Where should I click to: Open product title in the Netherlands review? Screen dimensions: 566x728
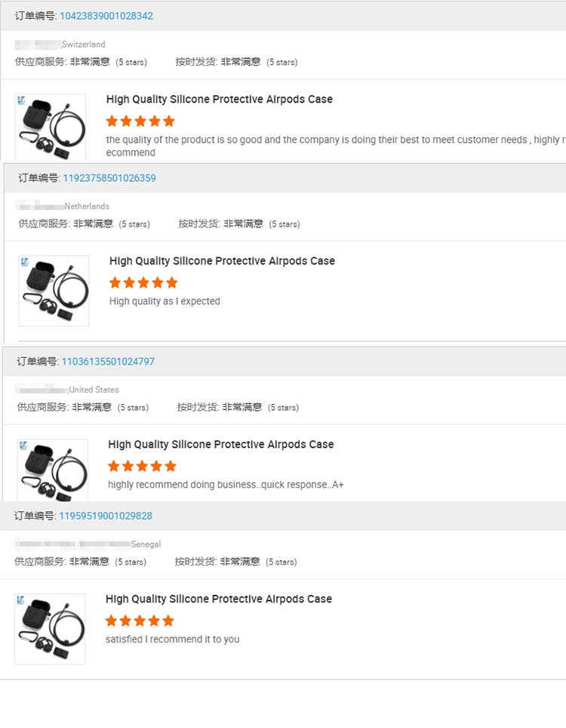[x=222, y=261]
